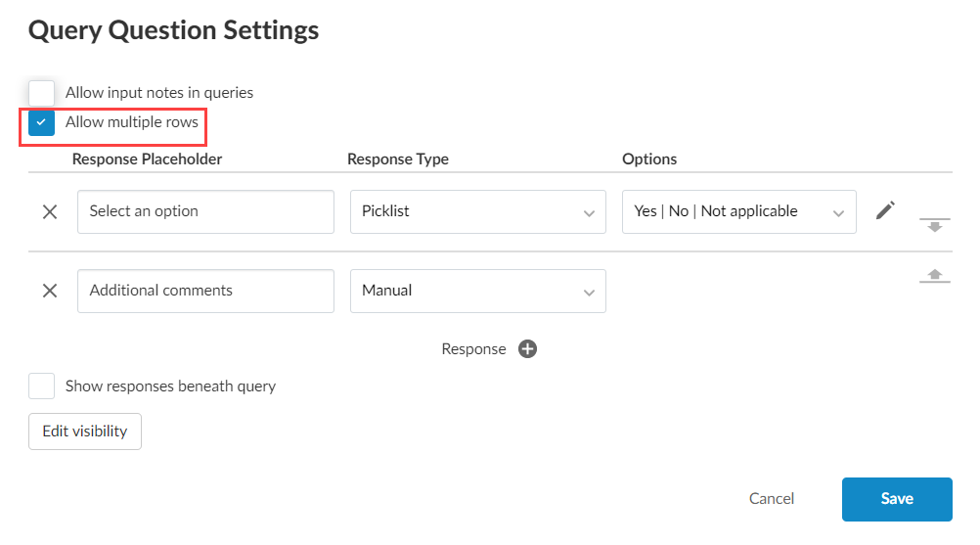Click the 'Response' label beside the plus

[473, 349]
